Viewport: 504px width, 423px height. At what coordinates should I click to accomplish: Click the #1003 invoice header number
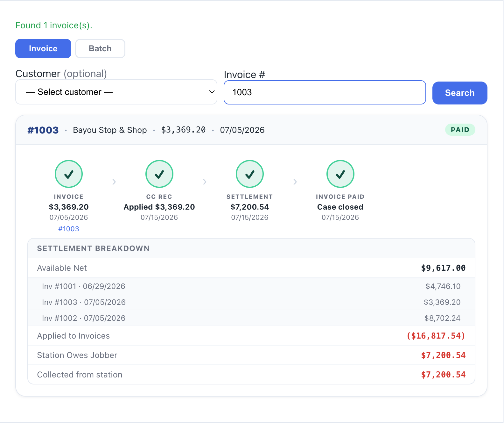point(43,130)
